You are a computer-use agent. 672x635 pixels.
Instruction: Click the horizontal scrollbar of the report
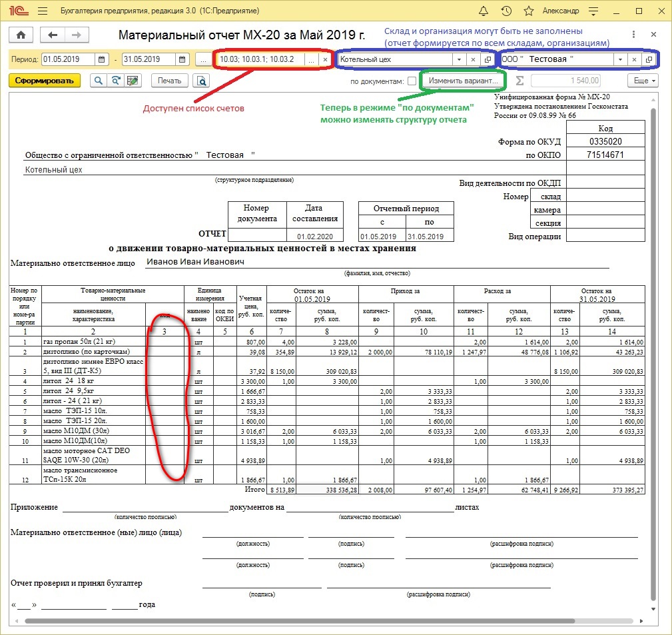pos(300,621)
